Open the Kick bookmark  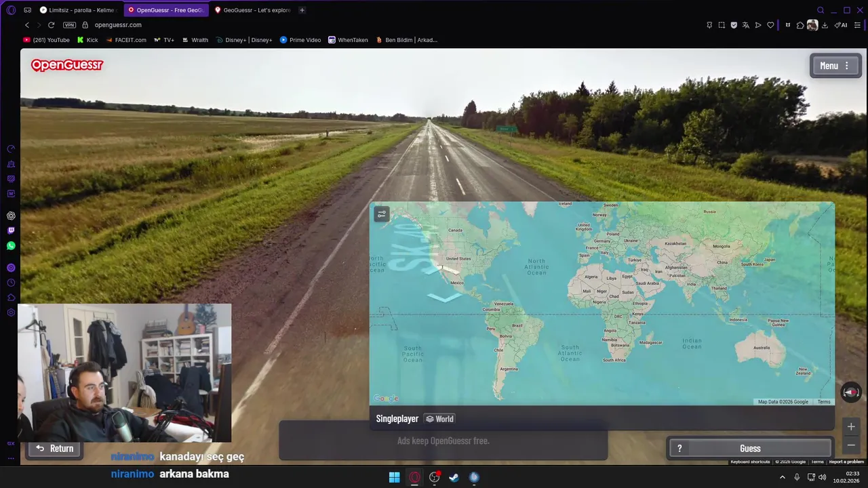click(x=87, y=40)
